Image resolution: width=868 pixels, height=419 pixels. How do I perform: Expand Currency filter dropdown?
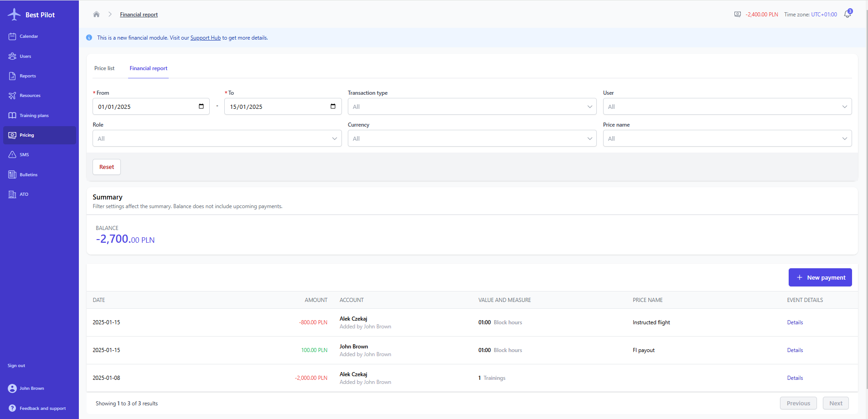click(472, 138)
